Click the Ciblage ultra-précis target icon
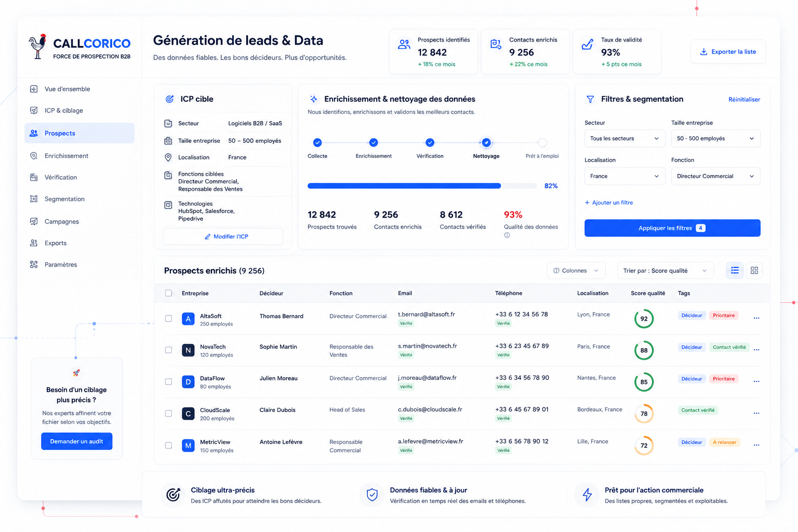 (x=173, y=495)
